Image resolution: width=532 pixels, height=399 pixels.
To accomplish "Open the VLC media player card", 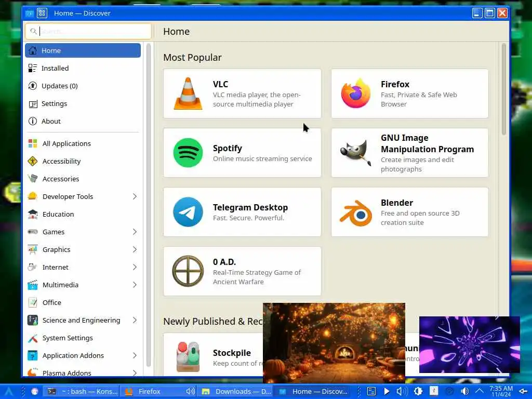I will tap(242, 94).
